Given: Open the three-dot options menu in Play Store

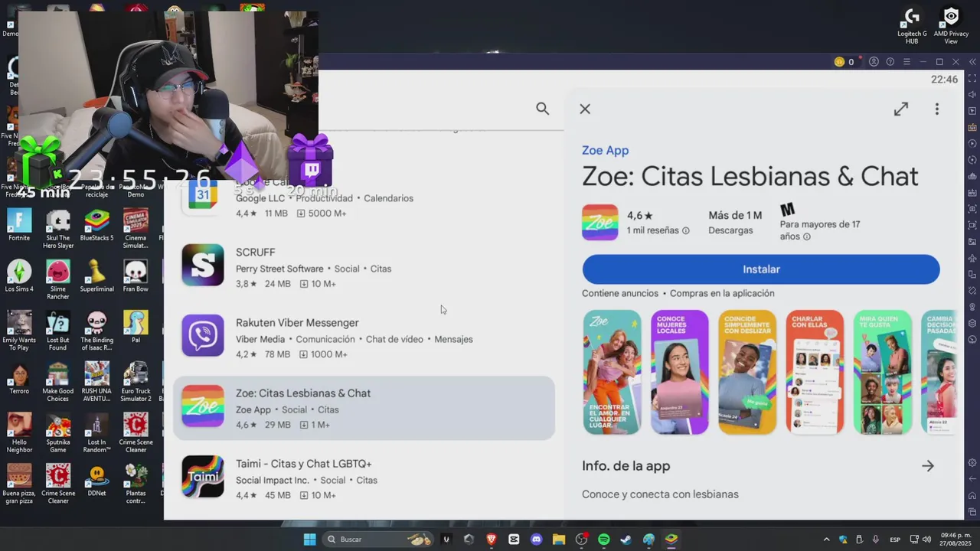Looking at the screenshot, I should [936, 109].
